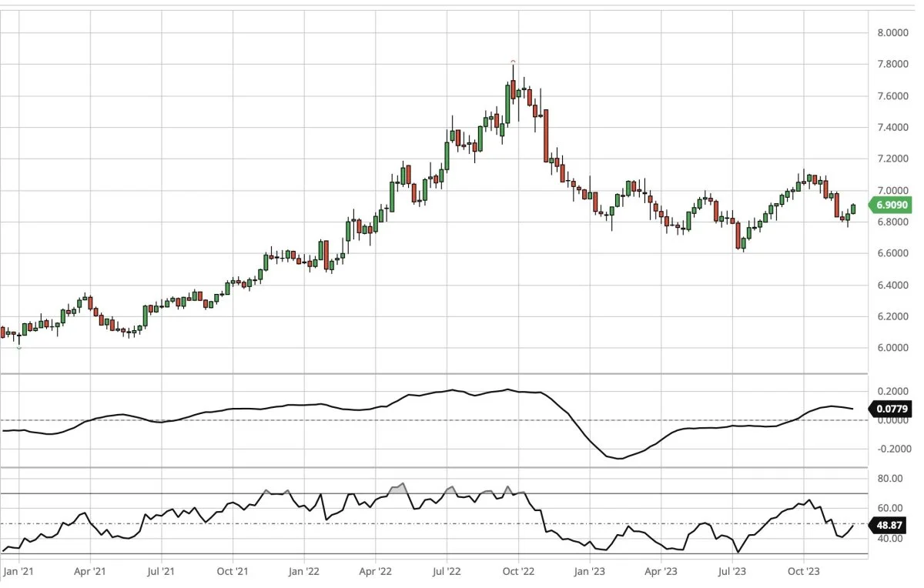Click the Apr '22 date label

pos(375,572)
